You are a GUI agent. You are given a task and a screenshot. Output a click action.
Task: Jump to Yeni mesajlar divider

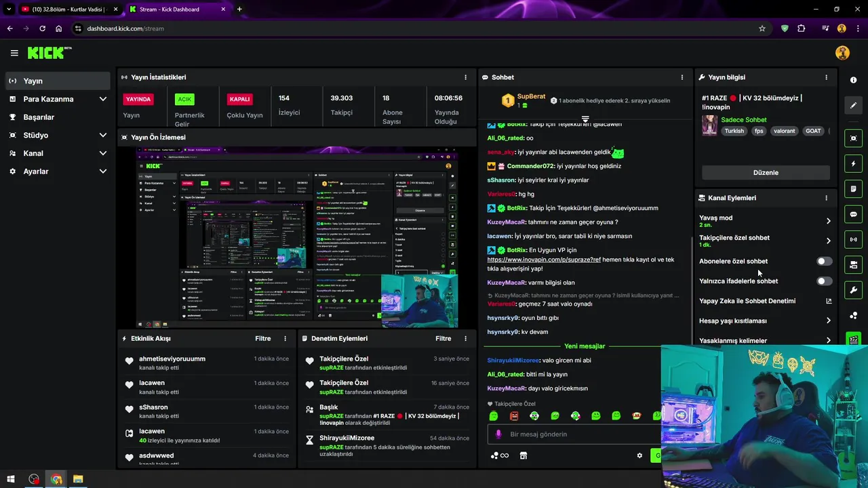point(585,346)
